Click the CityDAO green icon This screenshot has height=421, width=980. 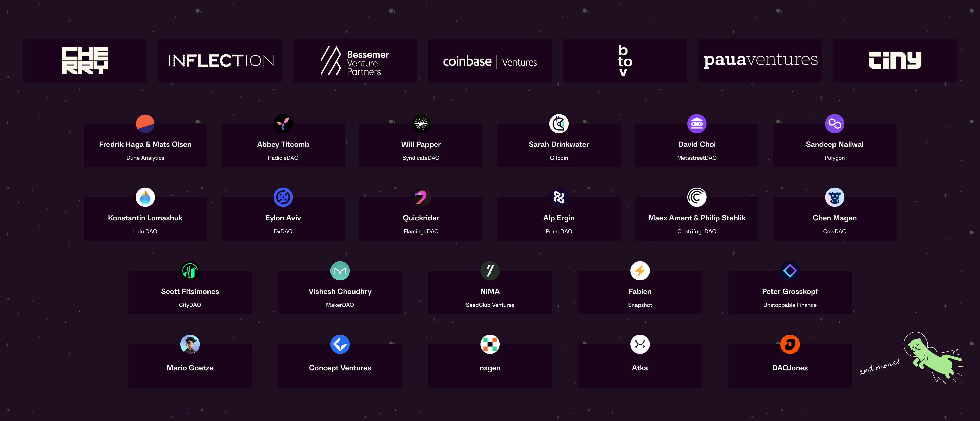click(190, 271)
